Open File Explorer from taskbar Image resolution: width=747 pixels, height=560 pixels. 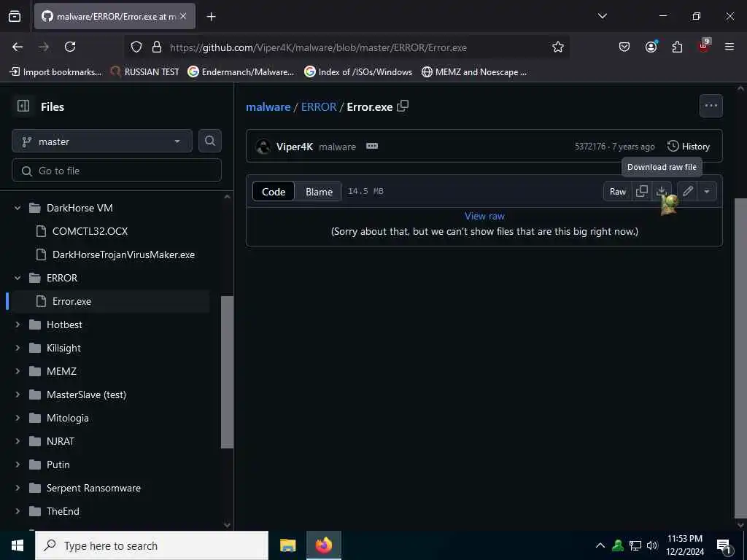pyautogui.click(x=287, y=545)
